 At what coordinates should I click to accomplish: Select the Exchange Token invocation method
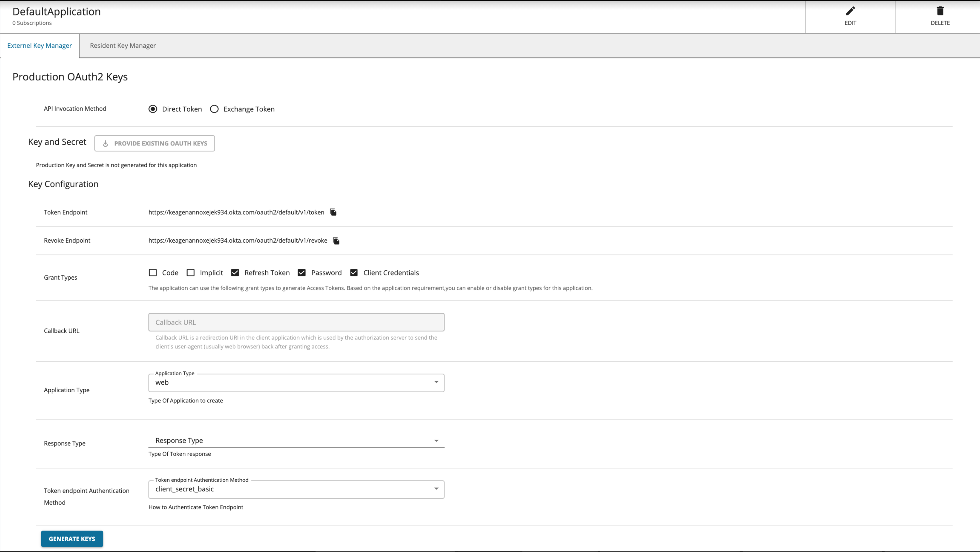pos(214,109)
